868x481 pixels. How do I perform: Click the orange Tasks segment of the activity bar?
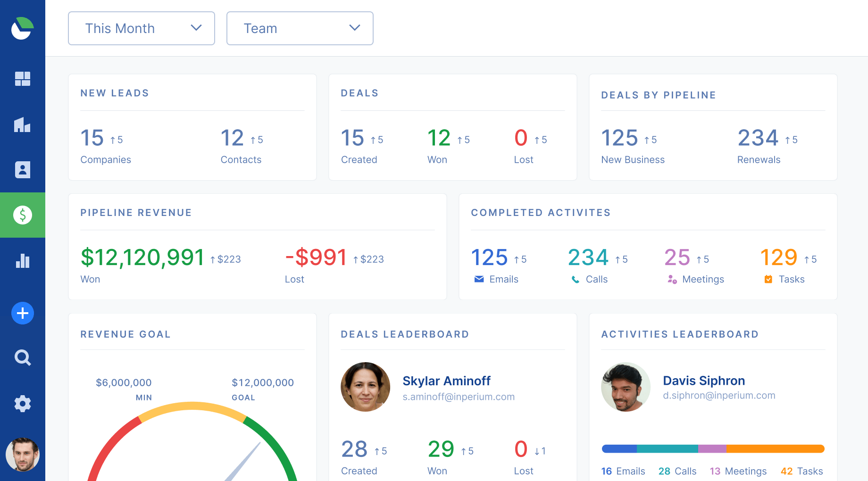775,449
